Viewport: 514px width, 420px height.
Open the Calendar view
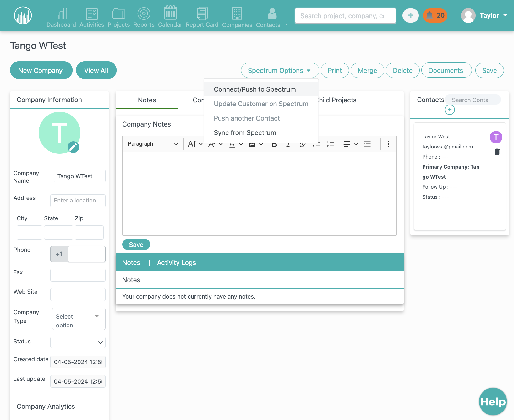pyautogui.click(x=170, y=17)
